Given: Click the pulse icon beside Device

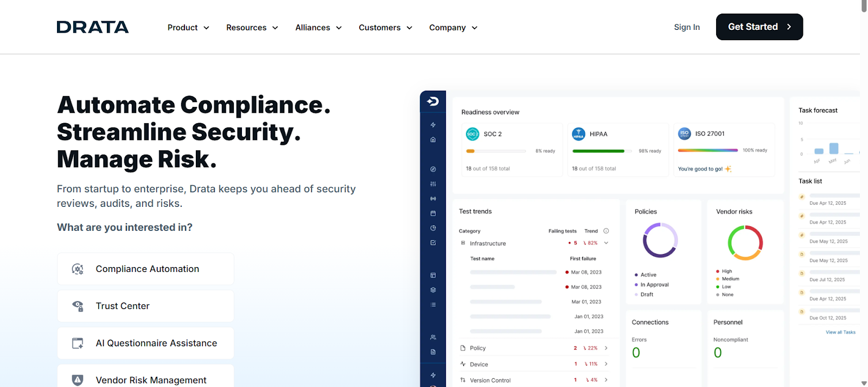Looking at the screenshot, I should pos(463,364).
